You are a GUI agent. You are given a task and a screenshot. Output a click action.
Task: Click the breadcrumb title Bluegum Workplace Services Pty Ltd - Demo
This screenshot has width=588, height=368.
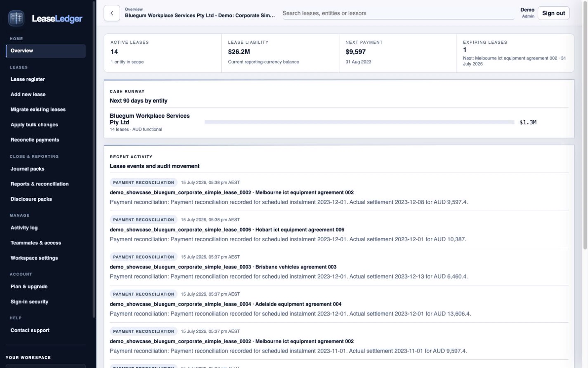point(200,15)
